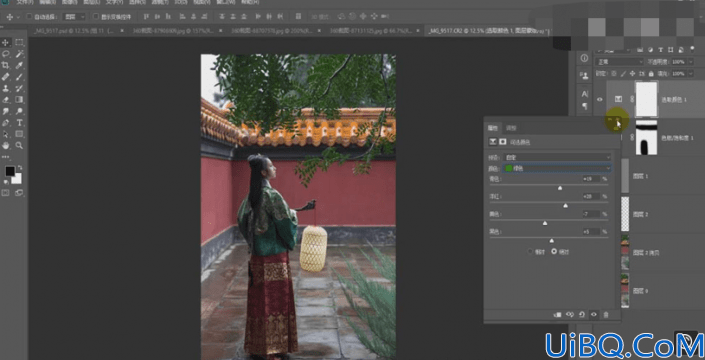The image size is (705, 360).
Task: Click the trash icon in Properties panel
Action: coord(606,315)
